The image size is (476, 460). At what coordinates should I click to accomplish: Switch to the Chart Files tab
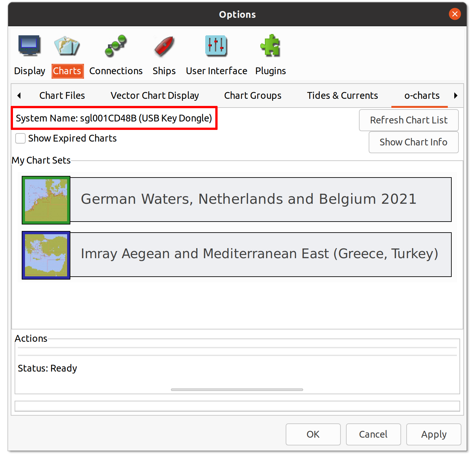[x=62, y=96]
